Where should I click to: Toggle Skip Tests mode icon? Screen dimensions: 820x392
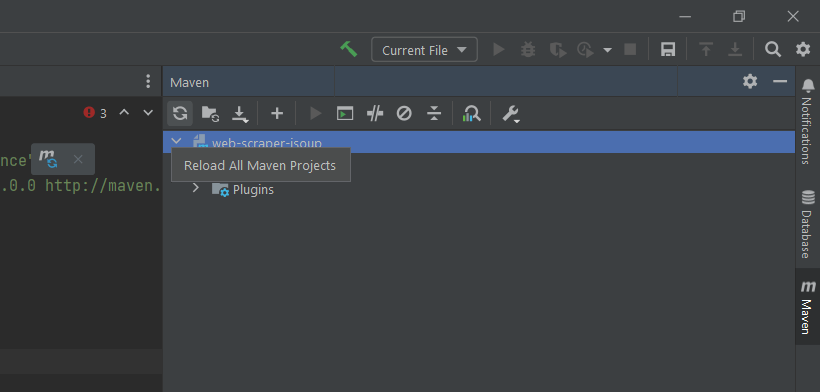pos(404,113)
